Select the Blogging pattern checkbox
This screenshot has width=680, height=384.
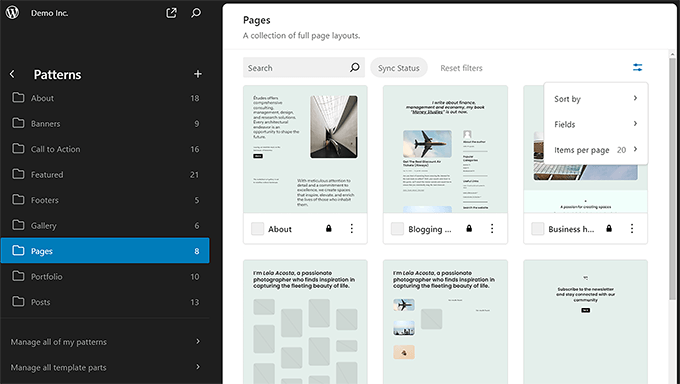pyautogui.click(x=398, y=229)
